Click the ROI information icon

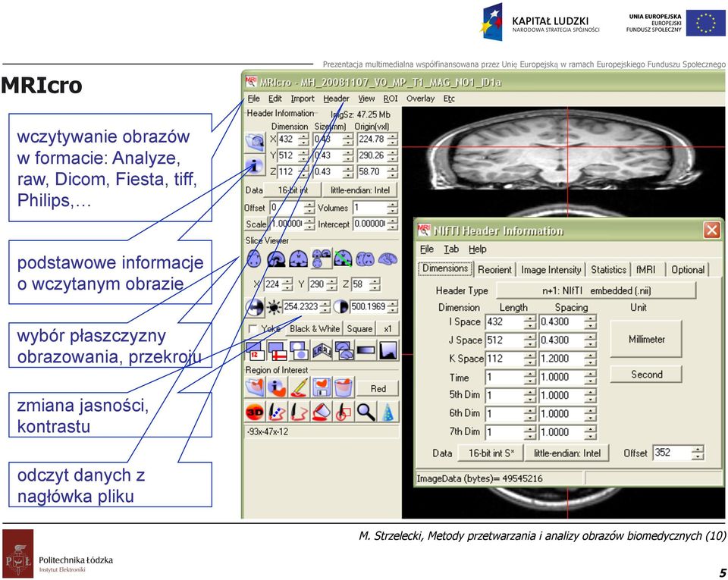[278, 387]
